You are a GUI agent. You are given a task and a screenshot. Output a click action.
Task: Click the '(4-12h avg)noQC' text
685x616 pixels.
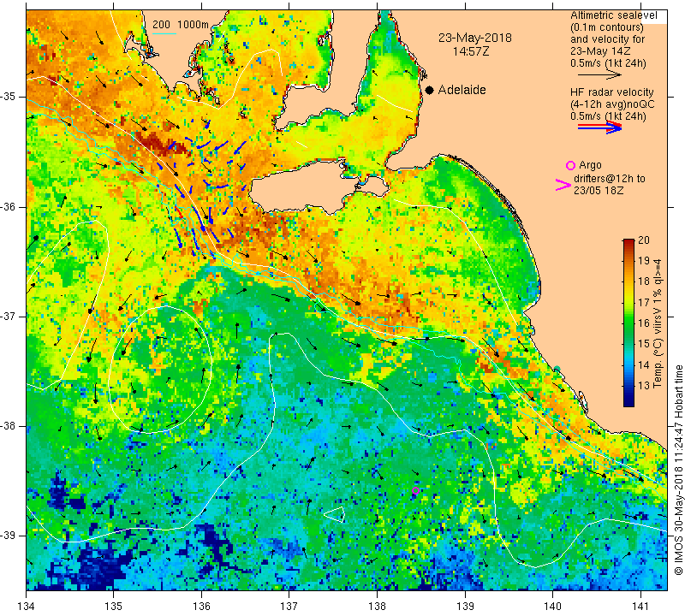click(x=612, y=104)
